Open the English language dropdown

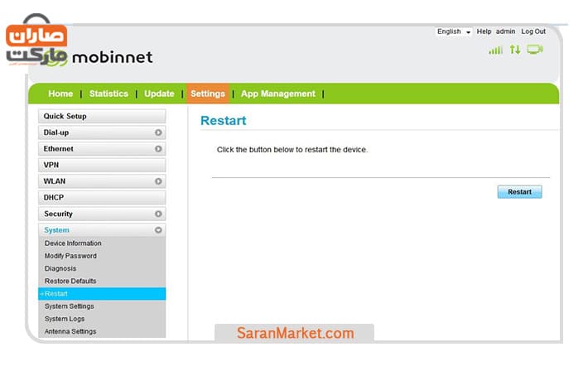(x=454, y=31)
